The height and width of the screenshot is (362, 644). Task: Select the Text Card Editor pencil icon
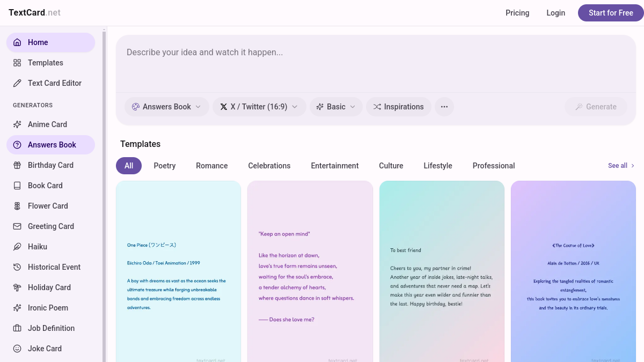click(17, 83)
